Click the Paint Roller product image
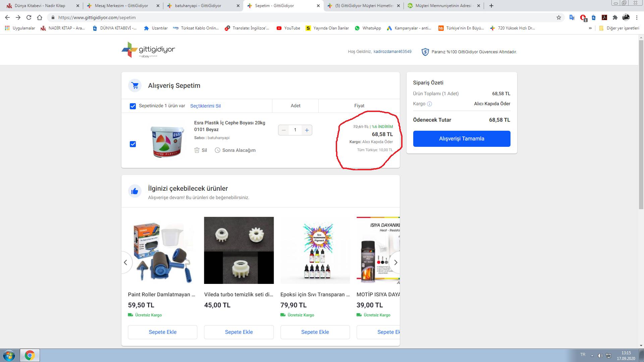Viewport: 644px width, 362px height. pos(163,250)
